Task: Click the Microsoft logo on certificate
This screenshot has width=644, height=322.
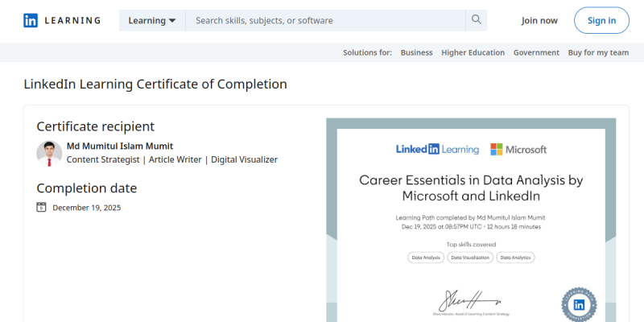Action: [x=518, y=150]
